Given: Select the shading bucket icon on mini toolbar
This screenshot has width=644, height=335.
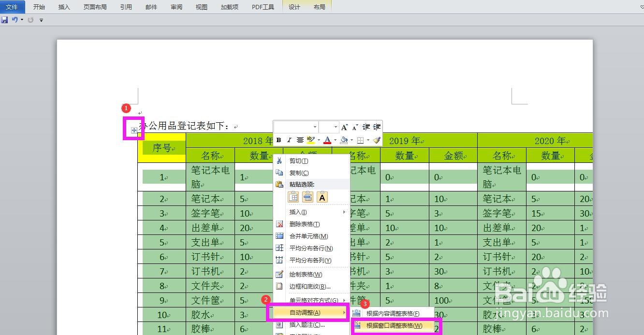Looking at the screenshot, I should pos(344,140).
